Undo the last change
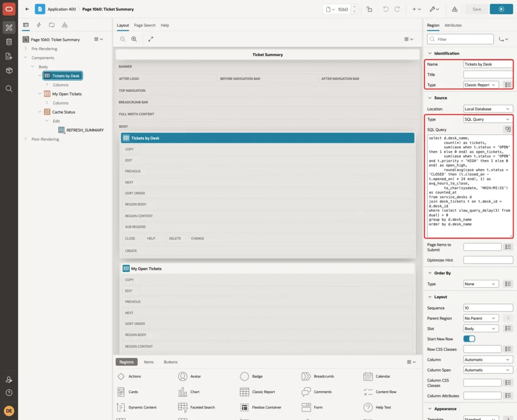 [385, 9]
